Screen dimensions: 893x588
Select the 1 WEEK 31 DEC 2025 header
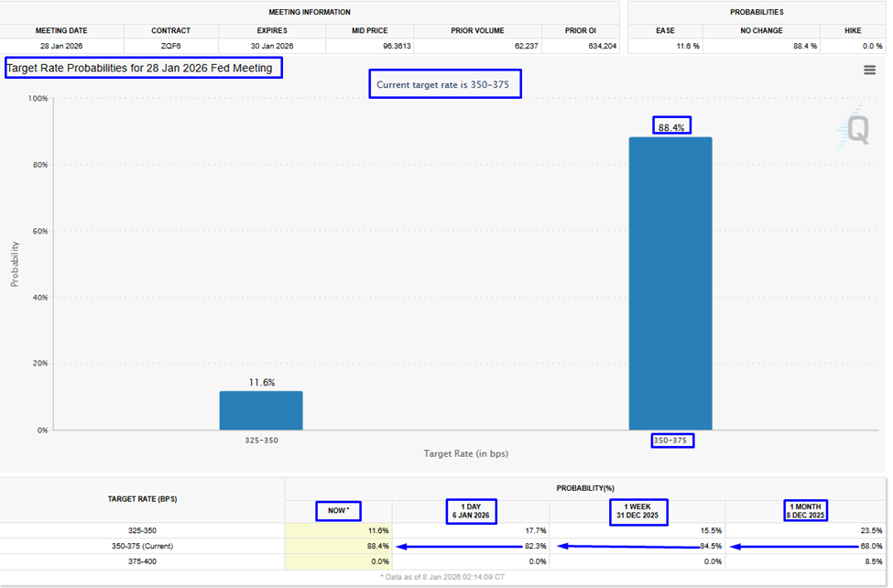tap(637, 510)
